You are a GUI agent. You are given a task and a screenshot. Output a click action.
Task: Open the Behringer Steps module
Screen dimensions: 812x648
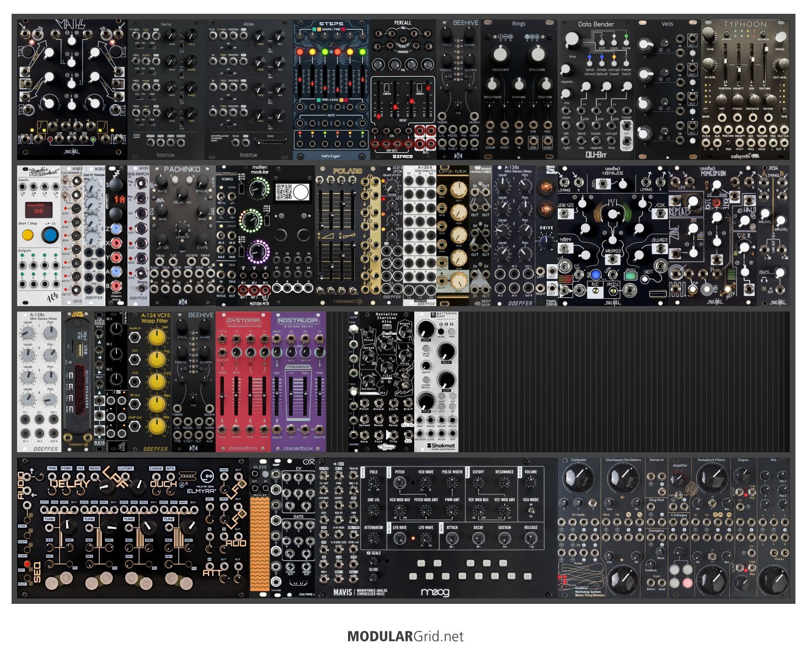(x=332, y=89)
